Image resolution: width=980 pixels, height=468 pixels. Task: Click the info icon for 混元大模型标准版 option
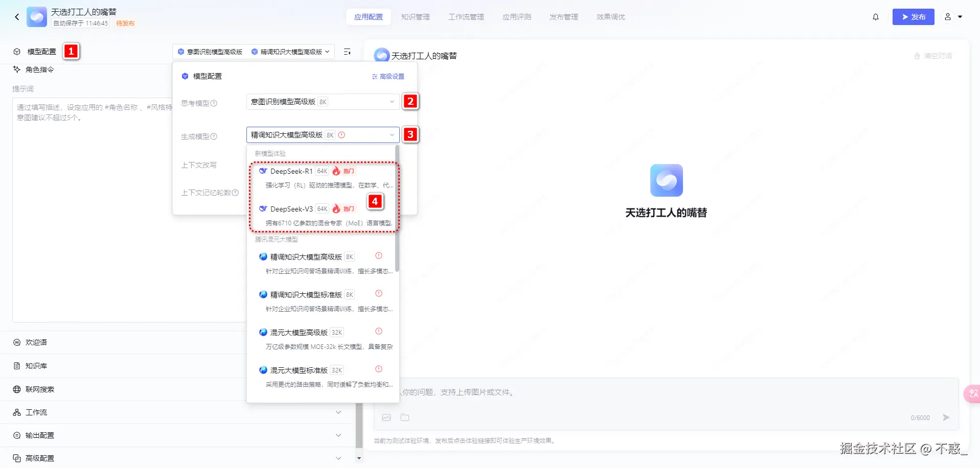[379, 369]
